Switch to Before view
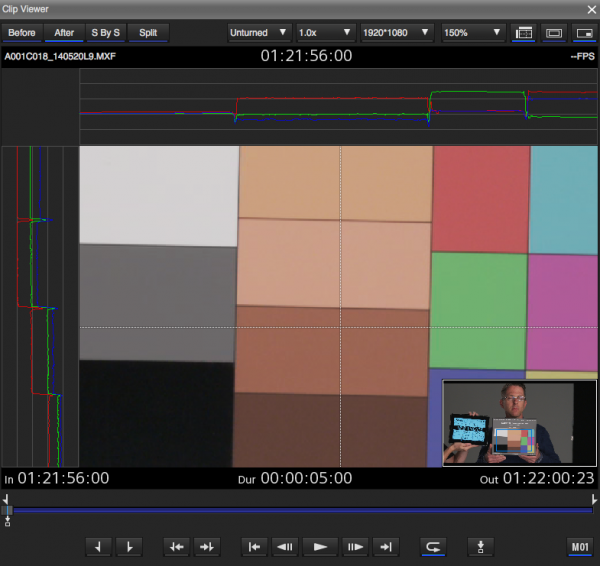The image size is (600, 566). 22,32
